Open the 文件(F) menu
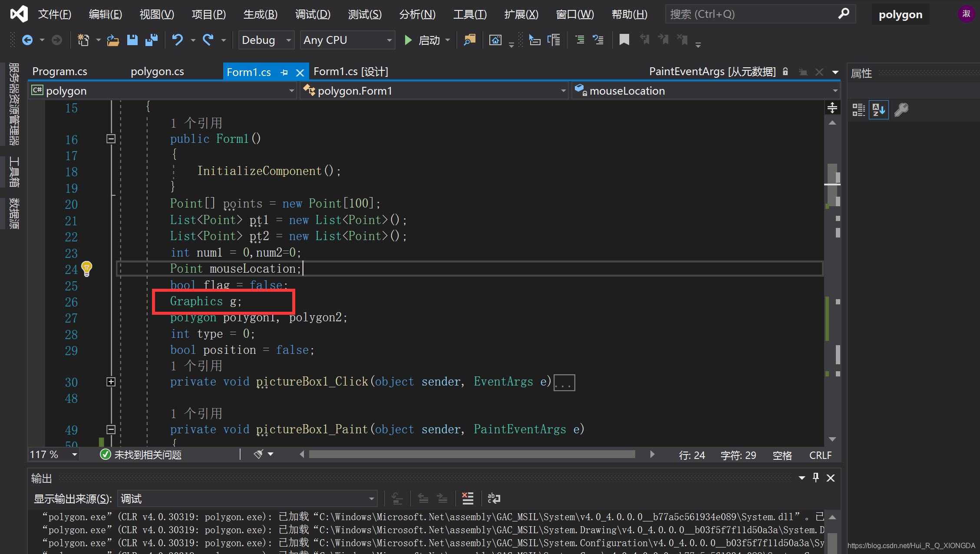The image size is (980, 554). tap(54, 14)
